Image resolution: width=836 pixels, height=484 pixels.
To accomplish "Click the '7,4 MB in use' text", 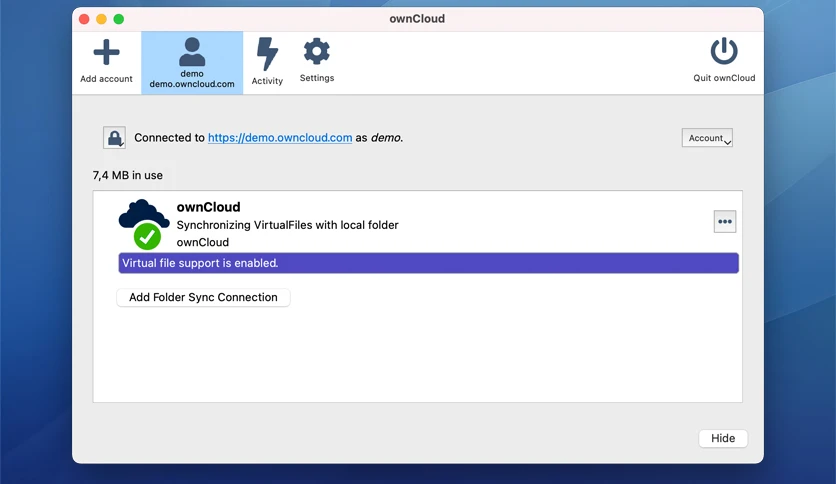I will tap(127, 175).
